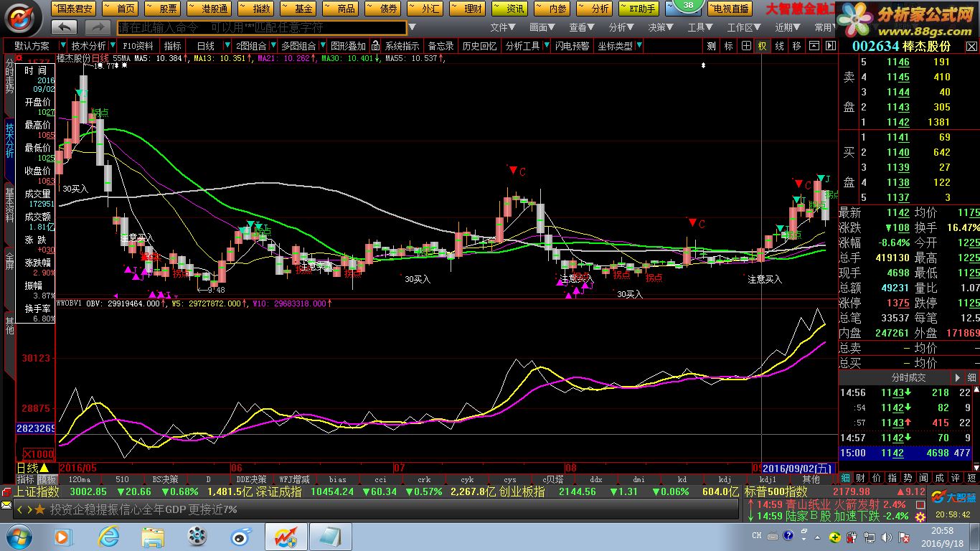Select the 模板 tab in the indicator bar
This screenshot has height=551, width=980.
coord(47,479)
